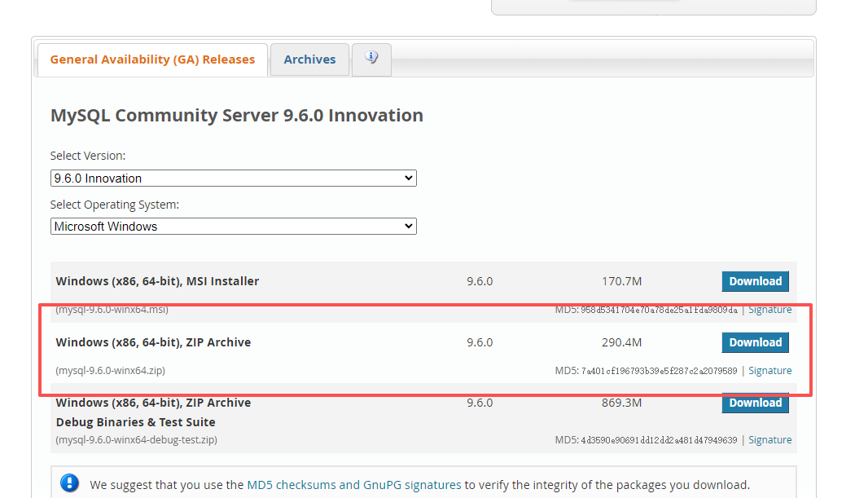Click the blue info icon beside the checksum suggestion
868x498 pixels.
69,483
